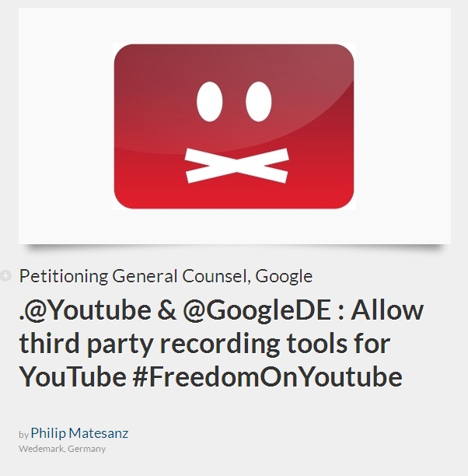Open Philip Matesanz author profile link
This screenshot has width=468, height=476.
[79, 433]
